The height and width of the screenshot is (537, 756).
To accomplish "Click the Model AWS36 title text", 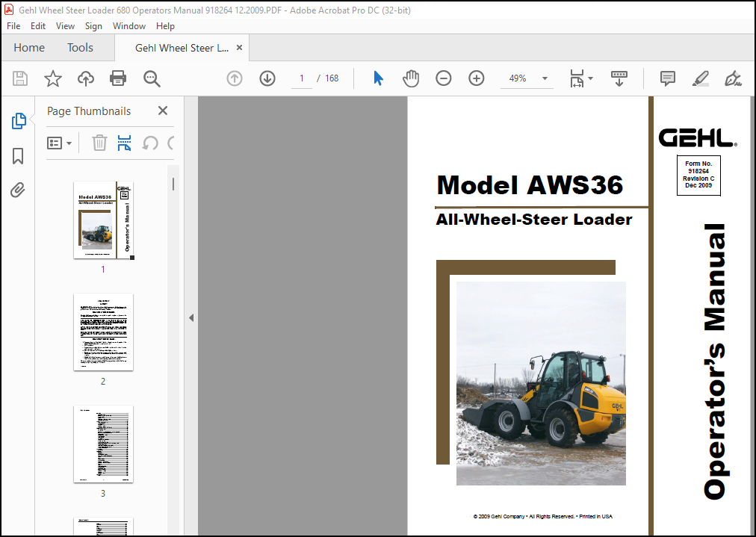I will [x=530, y=185].
